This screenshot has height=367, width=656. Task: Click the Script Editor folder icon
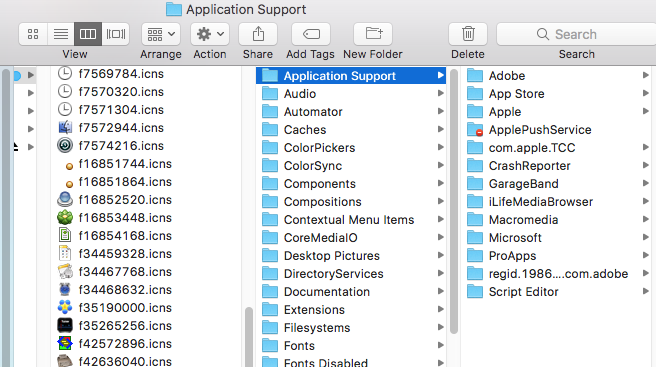[x=475, y=291]
